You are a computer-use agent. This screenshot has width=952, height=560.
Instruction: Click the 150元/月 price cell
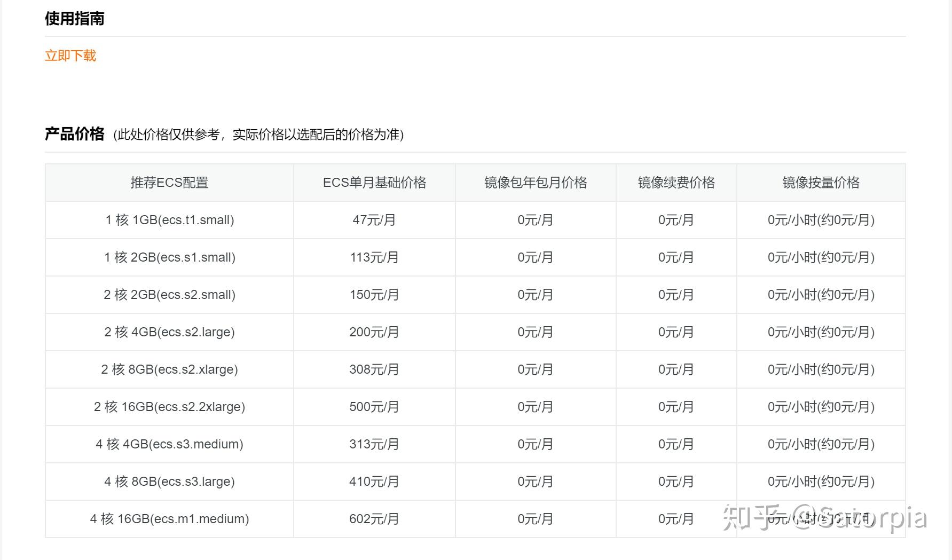(x=374, y=295)
